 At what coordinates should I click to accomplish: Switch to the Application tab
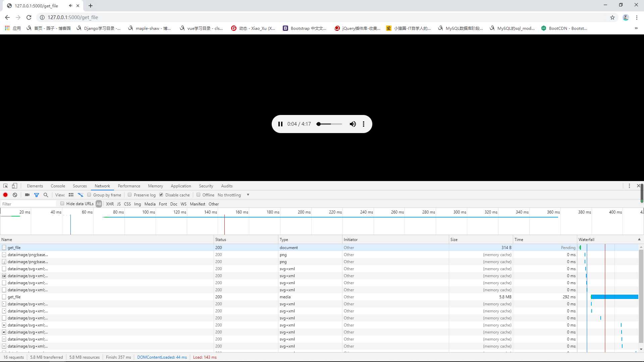[181, 186]
